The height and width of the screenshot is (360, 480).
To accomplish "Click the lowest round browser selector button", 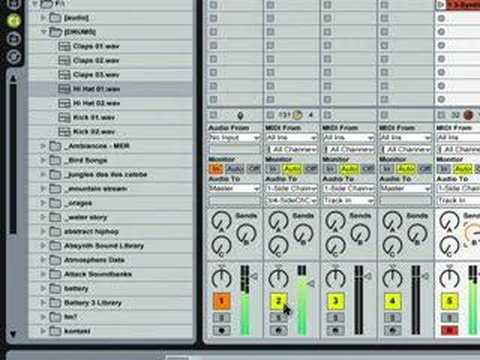I will pyautogui.click(x=13, y=57).
